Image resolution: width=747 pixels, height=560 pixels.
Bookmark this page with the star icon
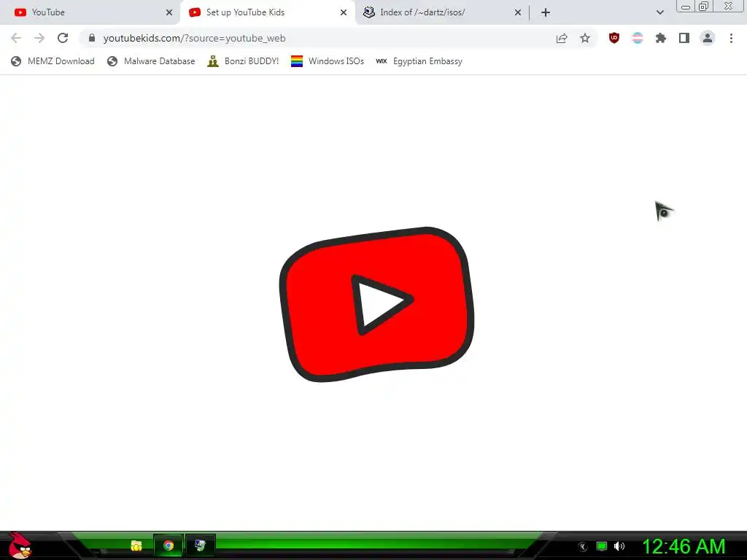[585, 38]
